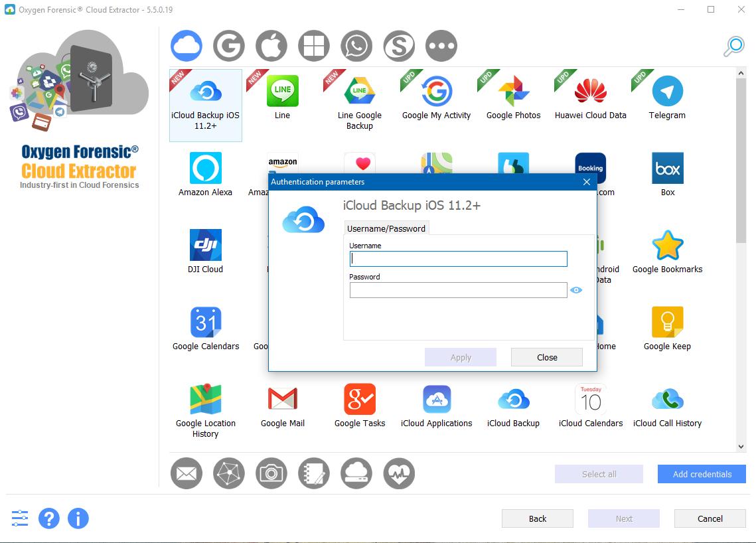This screenshot has height=543, width=756.
Task: Open the WhatsApp services category
Action: point(356,46)
